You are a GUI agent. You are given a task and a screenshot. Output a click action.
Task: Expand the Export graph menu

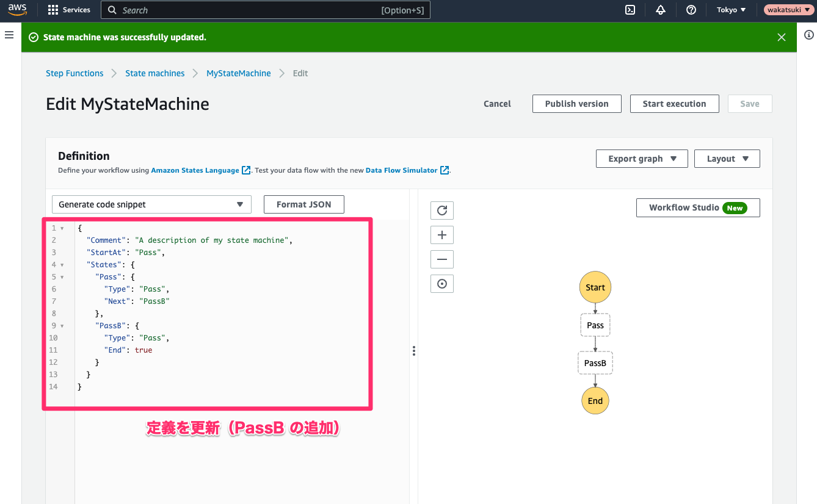pos(642,159)
